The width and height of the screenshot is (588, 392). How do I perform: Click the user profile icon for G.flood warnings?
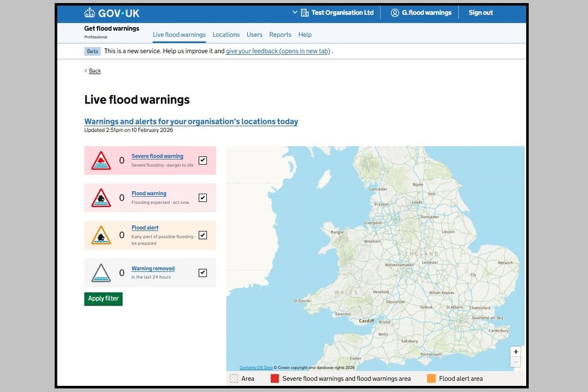[395, 13]
